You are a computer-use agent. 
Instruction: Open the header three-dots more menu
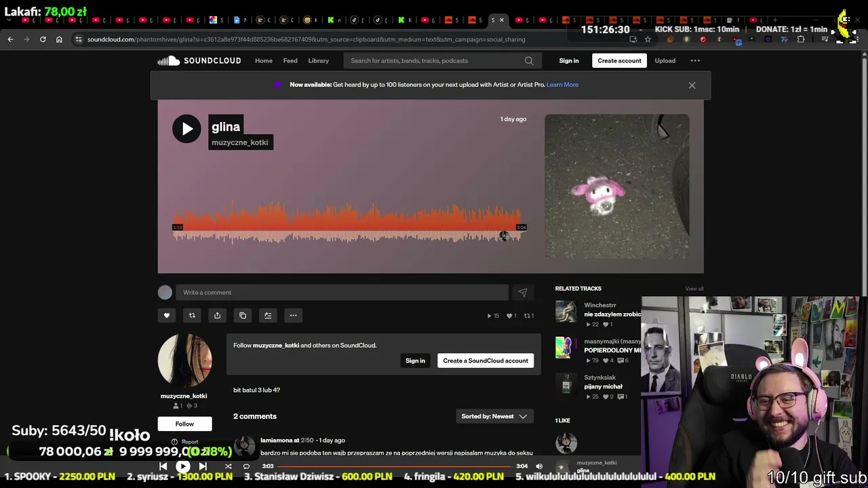click(695, 61)
